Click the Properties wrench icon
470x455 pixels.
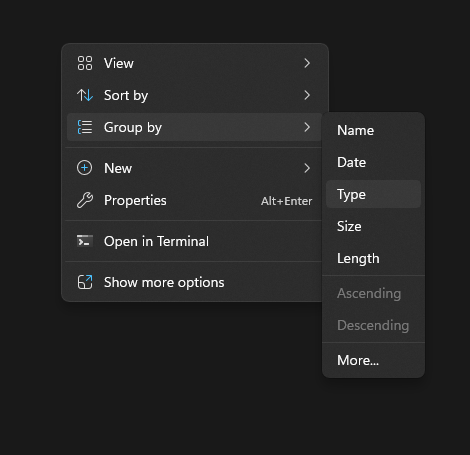point(85,200)
